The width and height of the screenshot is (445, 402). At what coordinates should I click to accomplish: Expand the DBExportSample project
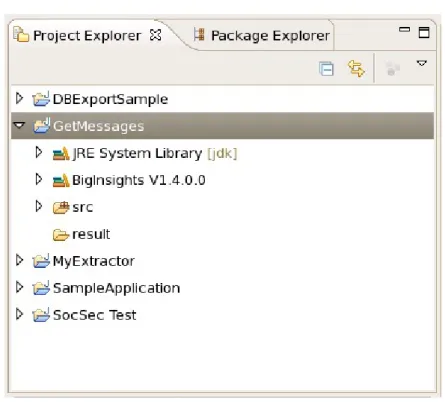(20, 98)
